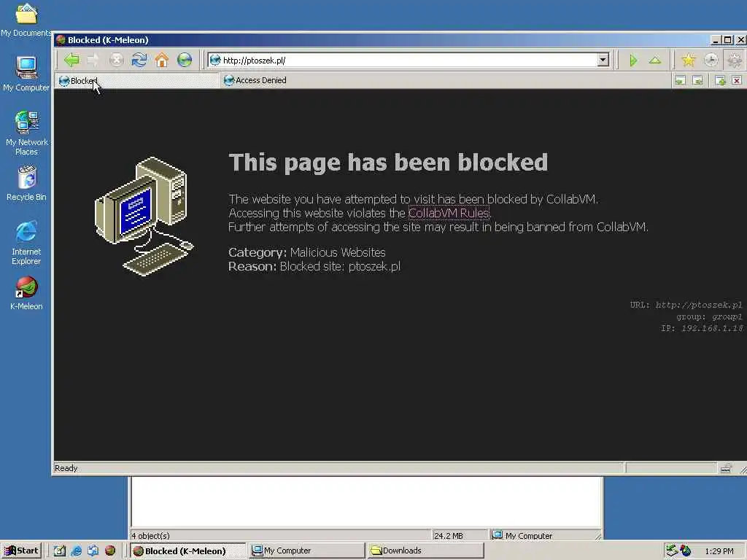The image size is (747, 560).
Task: Click the Show Desktop quick launch icon
Action: coord(60,551)
